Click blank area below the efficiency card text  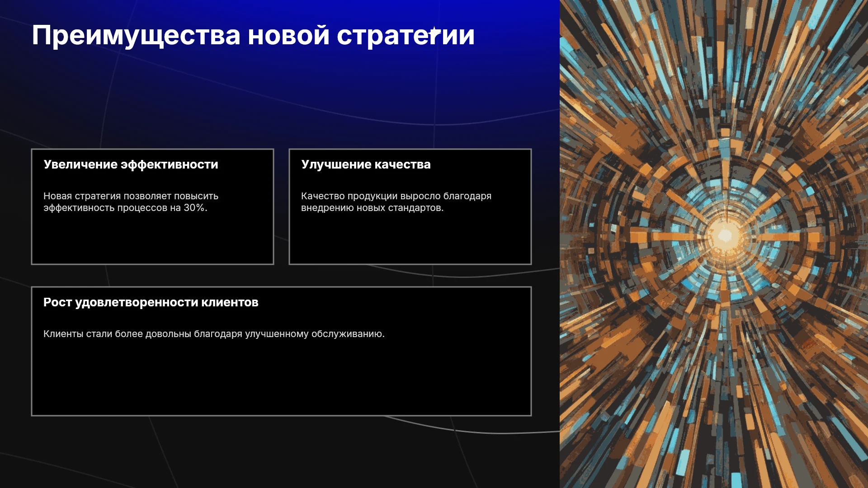pyautogui.click(x=152, y=239)
